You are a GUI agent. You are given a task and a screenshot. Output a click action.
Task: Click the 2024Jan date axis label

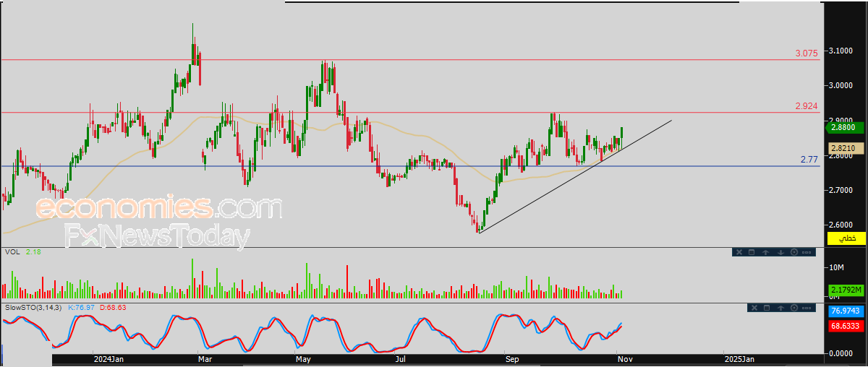[x=109, y=358]
